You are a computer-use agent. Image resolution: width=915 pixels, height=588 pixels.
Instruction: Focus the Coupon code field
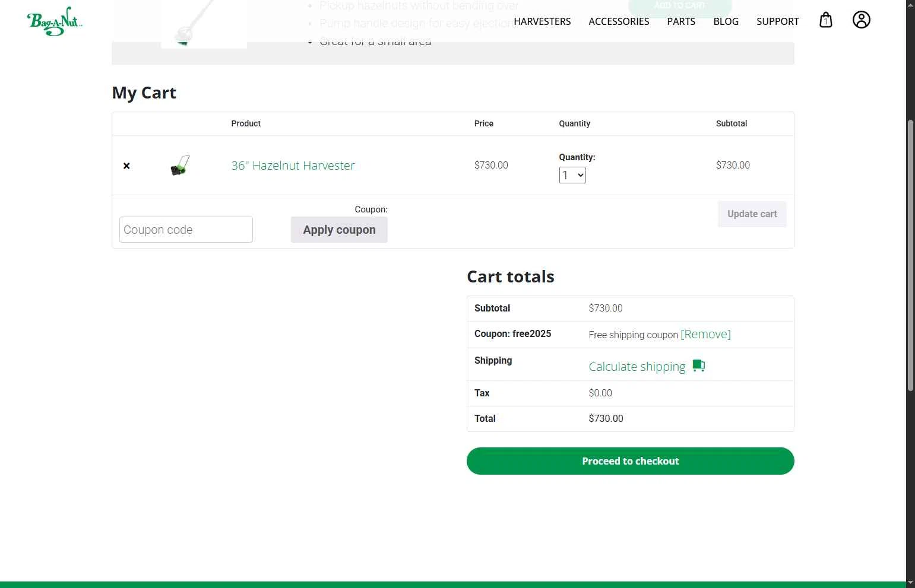(186, 230)
